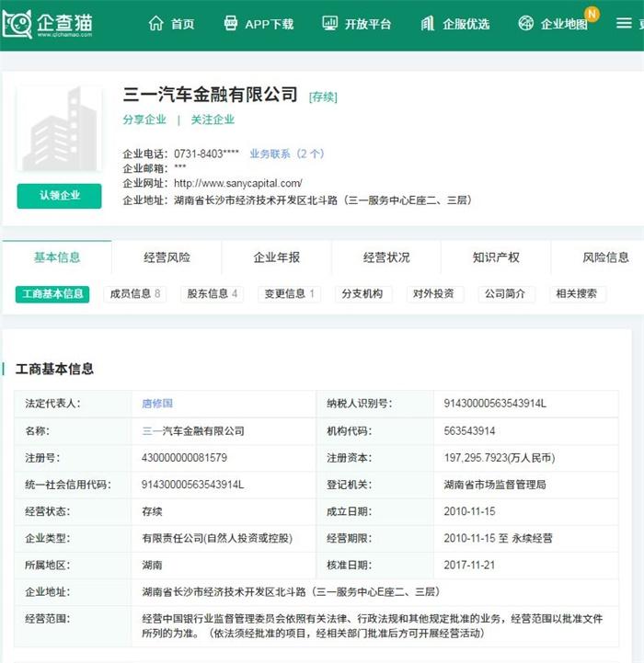Click registration authority 湖南省市场监督管理局
The height and width of the screenshot is (663, 644).
(x=495, y=485)
